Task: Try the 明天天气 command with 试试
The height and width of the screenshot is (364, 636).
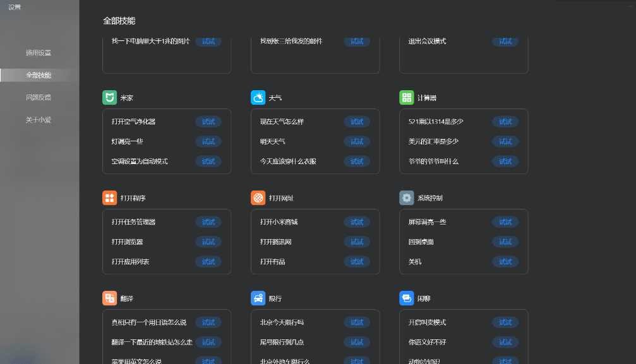Action: coord(357,141)
